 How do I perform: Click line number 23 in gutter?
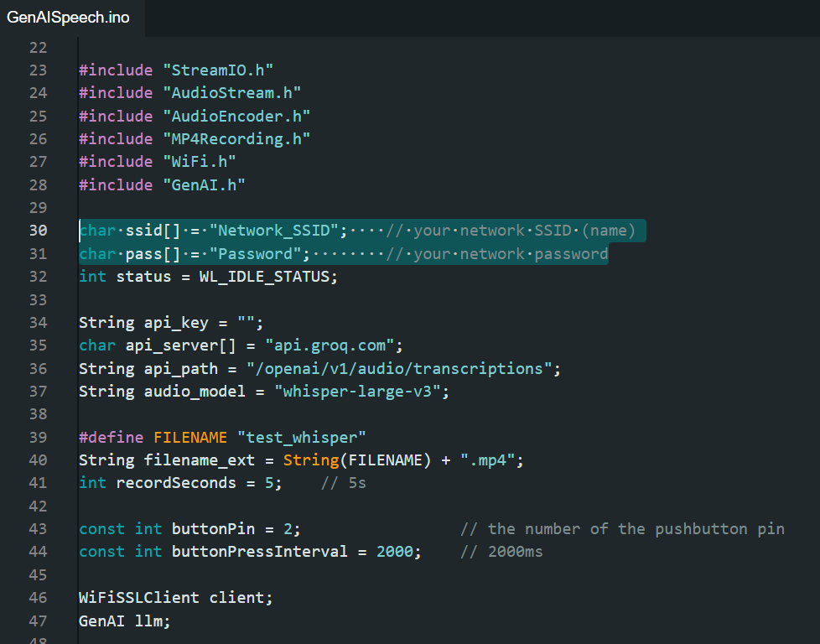[x=39, y=70]
